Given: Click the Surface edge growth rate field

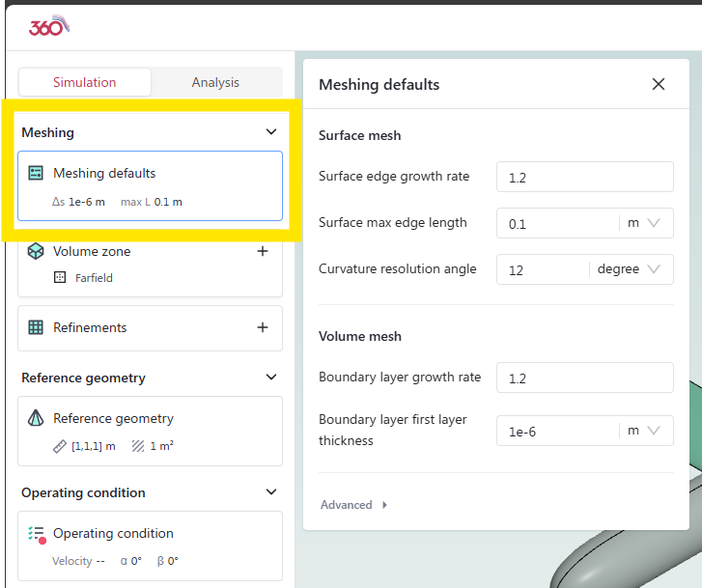Looking at the screenshot, I should (584, 178).
